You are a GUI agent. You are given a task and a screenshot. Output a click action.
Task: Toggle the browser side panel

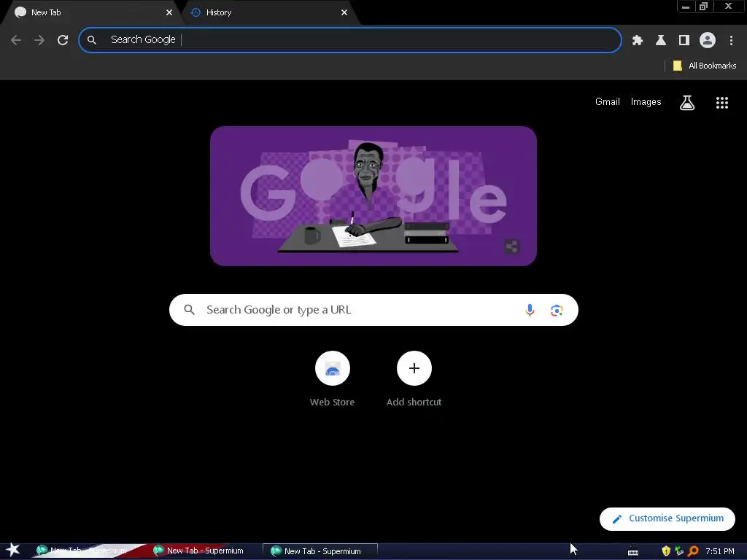684,41
